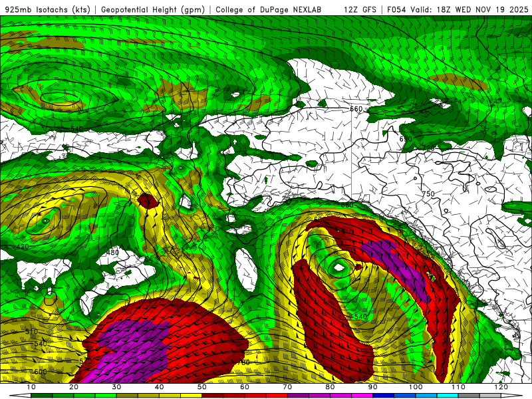This screenshot has width=532, height=399.
Task: Click the "Geopotential Height (gpm)" title text
Action: click(x=153, y=9)
